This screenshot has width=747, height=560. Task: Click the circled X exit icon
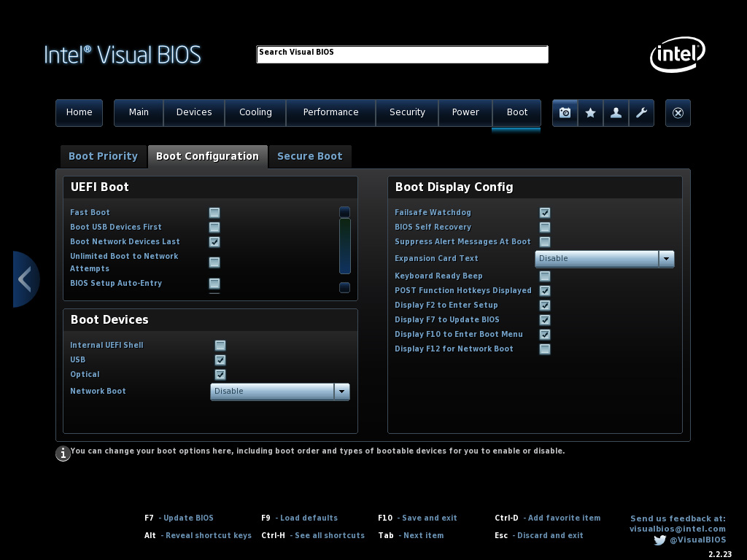(x=678, y=113)
